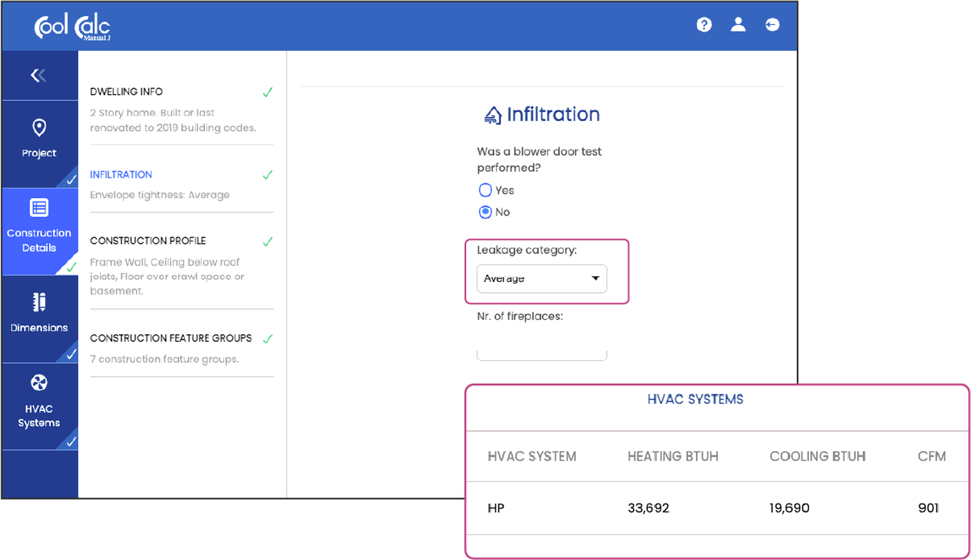Click the Nr. of fireplaces field
Viewport: 971px width, 560px height.
point(541,353)
